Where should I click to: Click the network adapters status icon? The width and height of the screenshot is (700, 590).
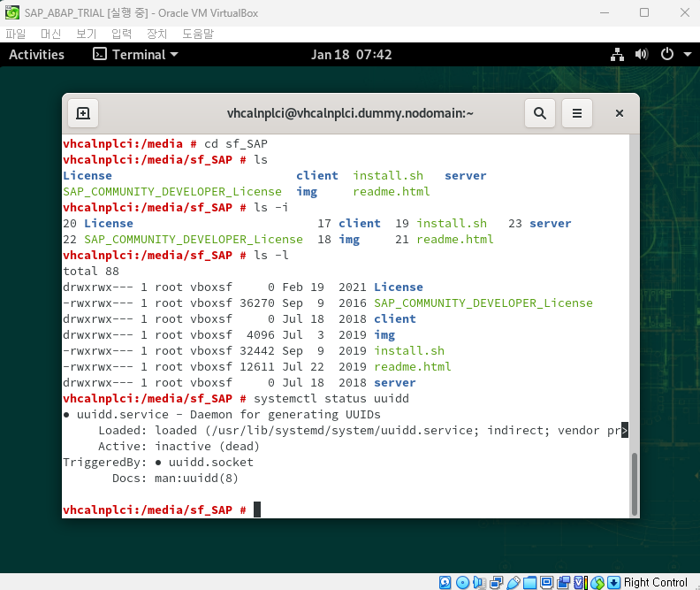496,582
